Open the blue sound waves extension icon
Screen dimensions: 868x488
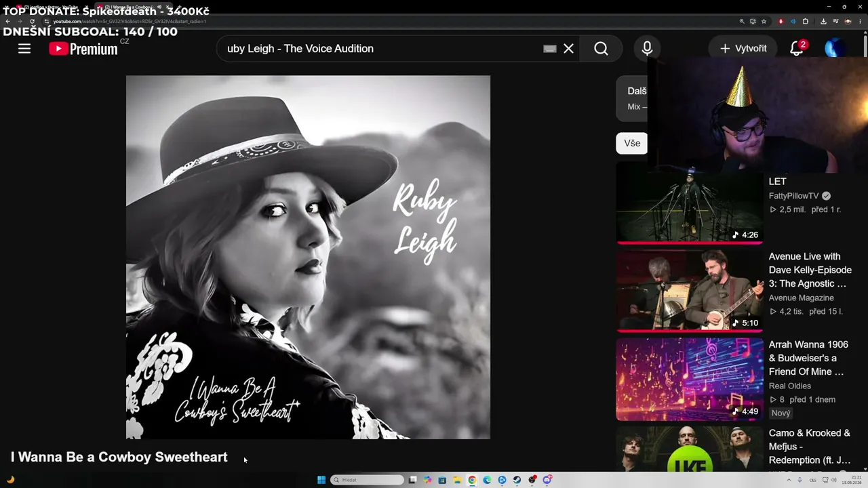tap(793, 22)
